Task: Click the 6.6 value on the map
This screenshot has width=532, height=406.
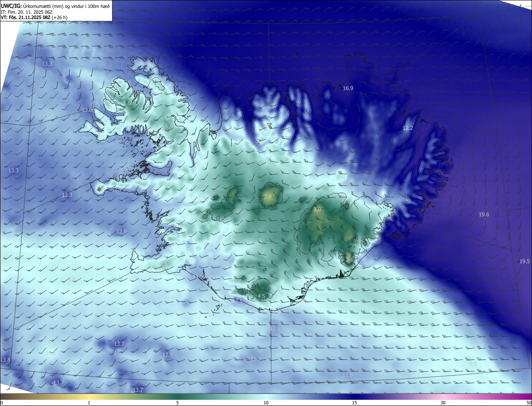Action: (169, 126)
